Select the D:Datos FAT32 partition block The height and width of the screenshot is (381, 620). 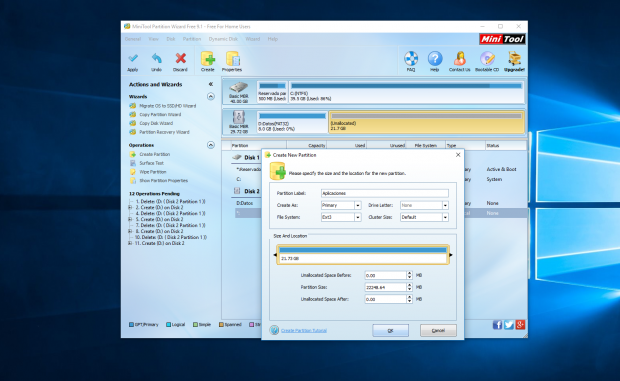point(292,122)
